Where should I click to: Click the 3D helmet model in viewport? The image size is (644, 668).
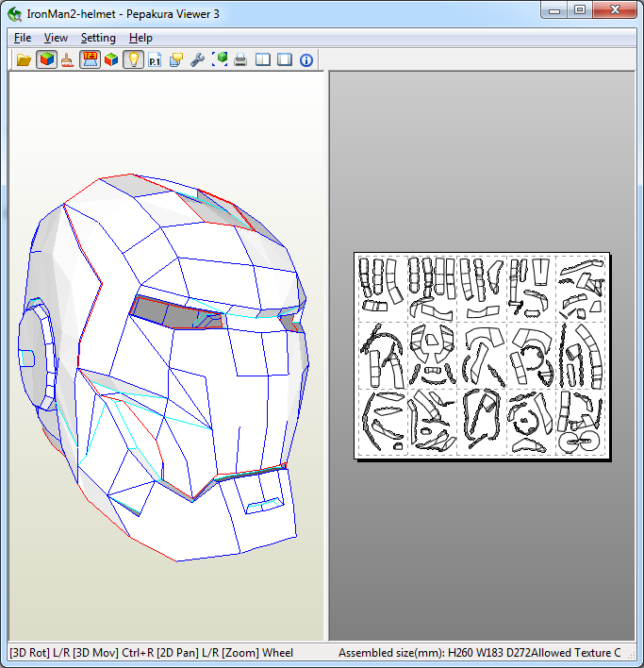(x=163, y=367)
